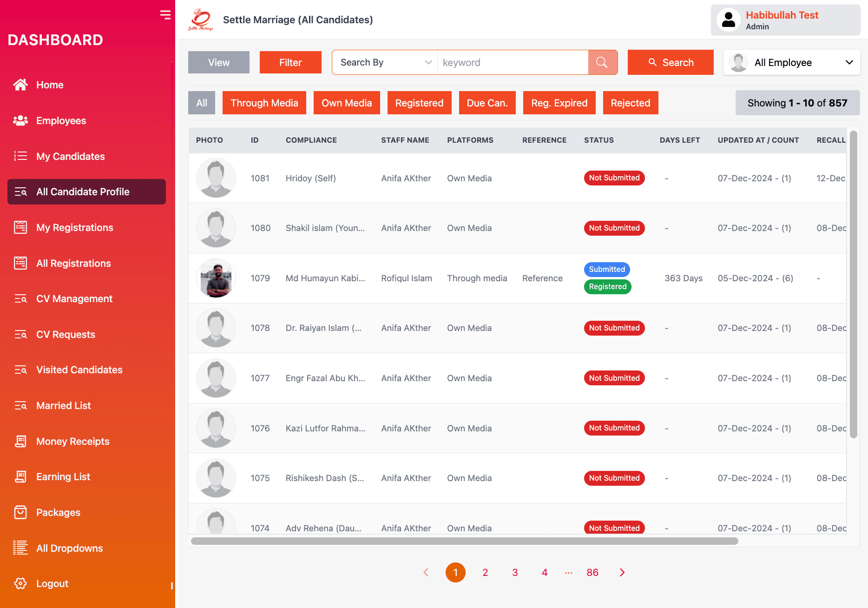This screenshot has height=608, width=868.
Task: Click the Home house icon
Action: click(20, 85)
